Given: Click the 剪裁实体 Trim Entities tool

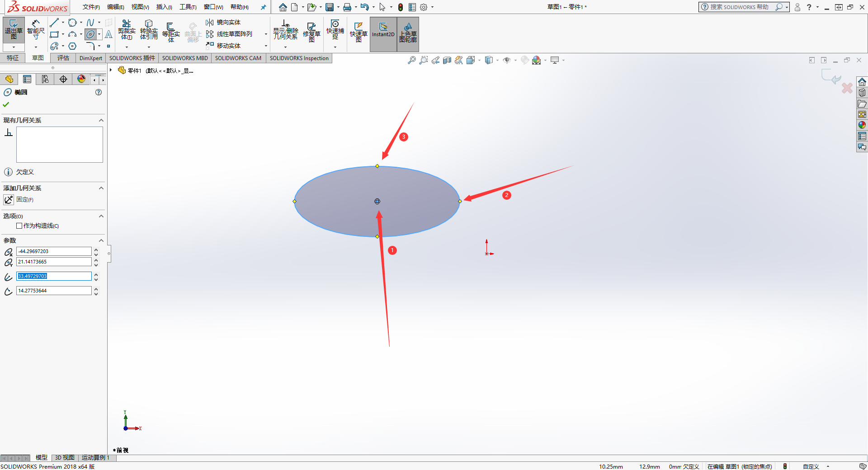Looking at the screenshot, I should (x=127, y=30).
